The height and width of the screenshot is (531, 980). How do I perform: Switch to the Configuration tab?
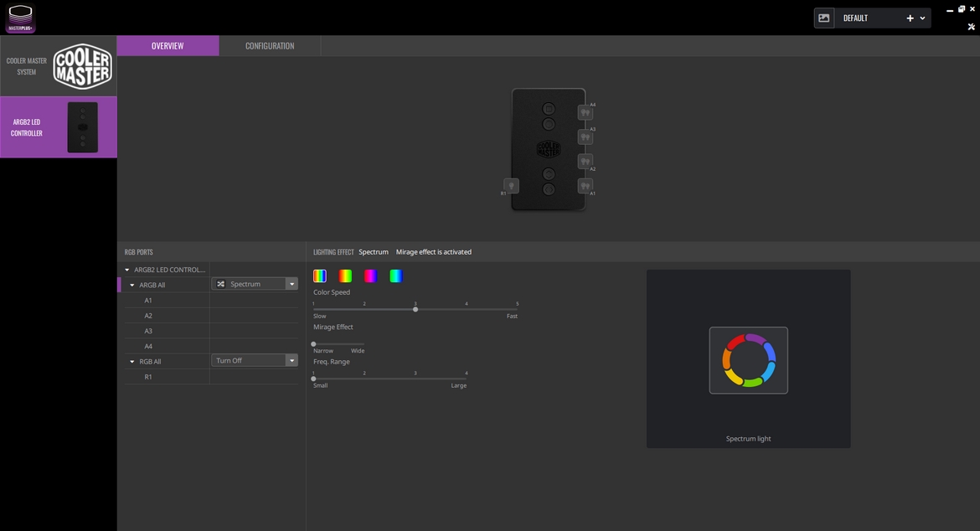click(x=270, y=45)
